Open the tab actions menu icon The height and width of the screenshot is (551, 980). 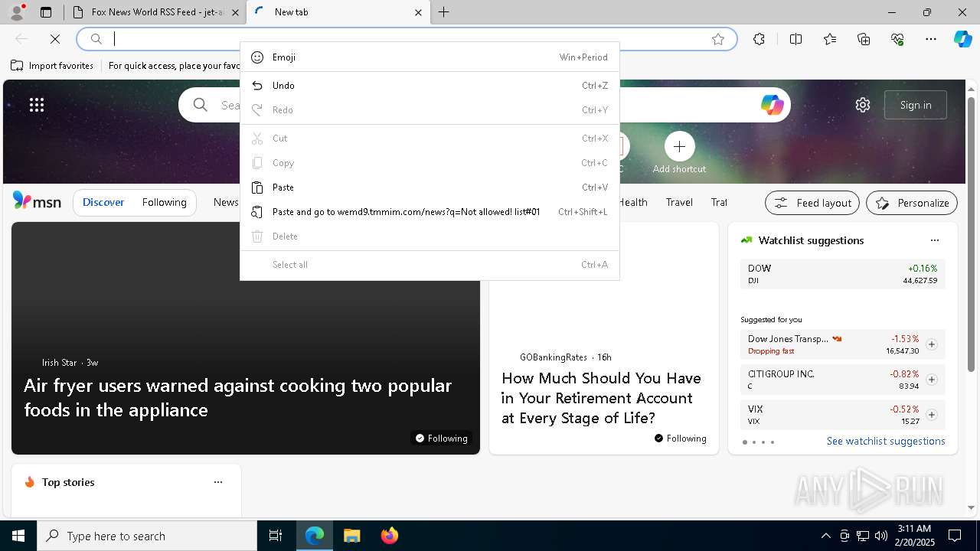46,12
